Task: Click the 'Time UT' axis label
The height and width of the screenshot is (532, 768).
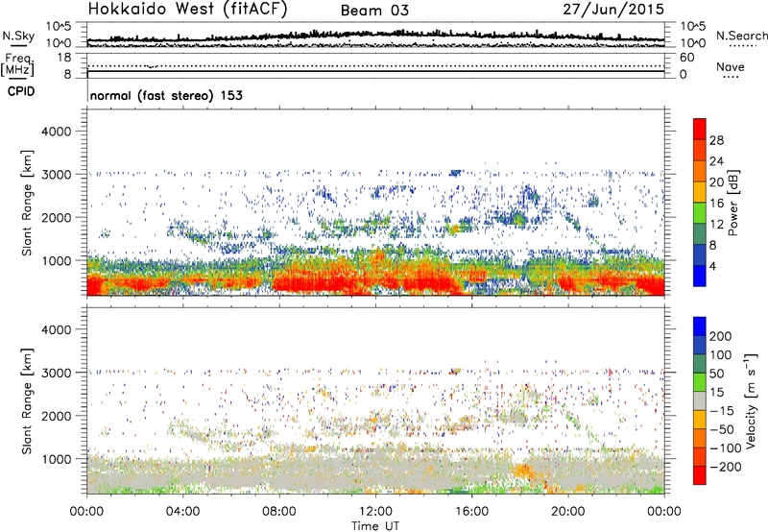Action: pos(375,526)
